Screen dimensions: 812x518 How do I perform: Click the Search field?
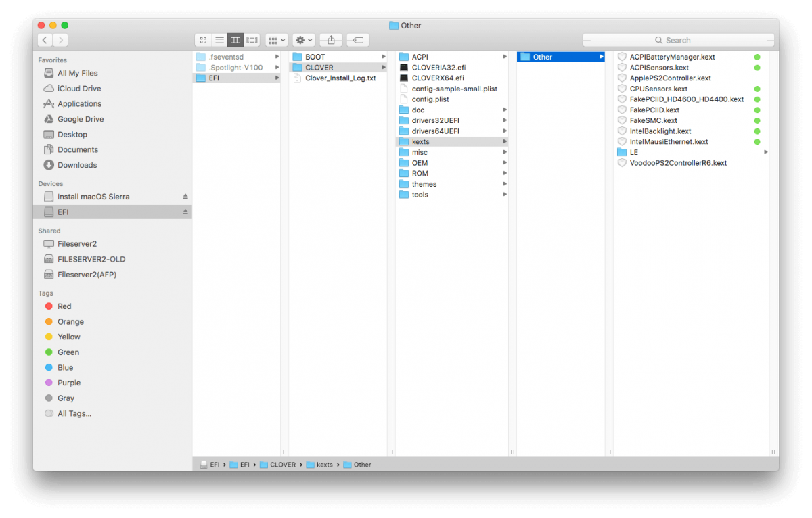click(678, 41)
